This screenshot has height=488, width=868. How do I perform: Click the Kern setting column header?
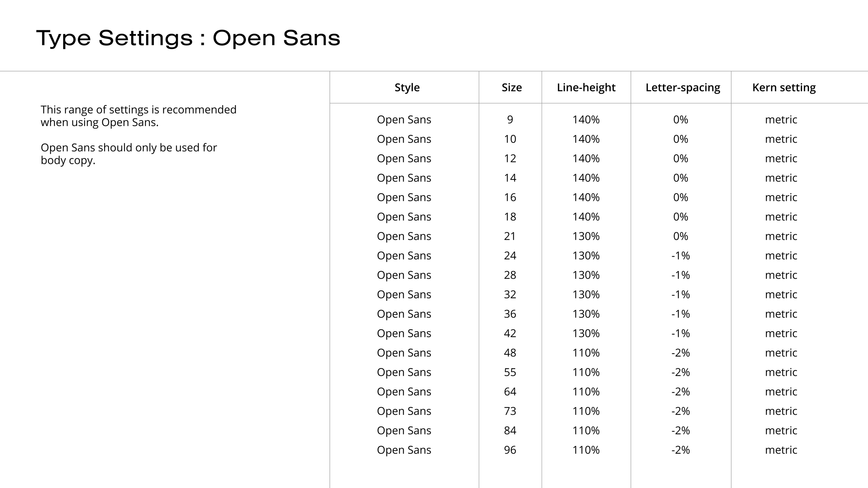coord(784,87)
